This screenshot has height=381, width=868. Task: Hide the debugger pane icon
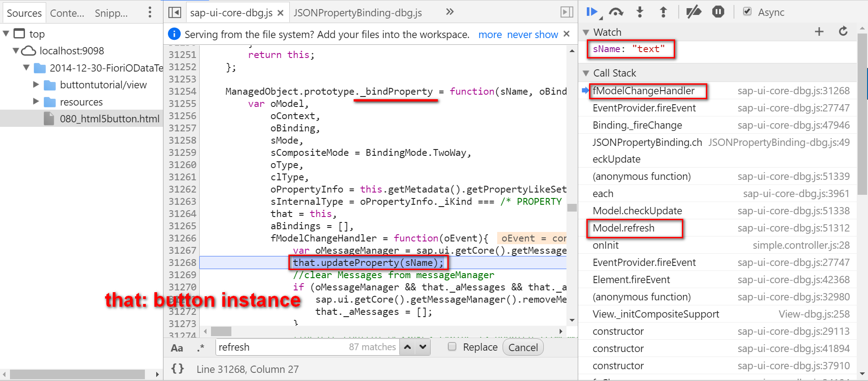tap(567, 12)
